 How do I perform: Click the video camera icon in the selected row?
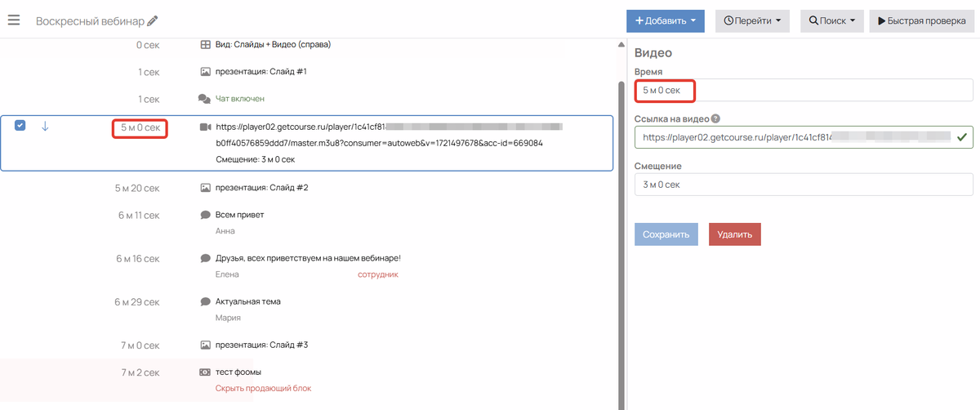tap(205, 127)
